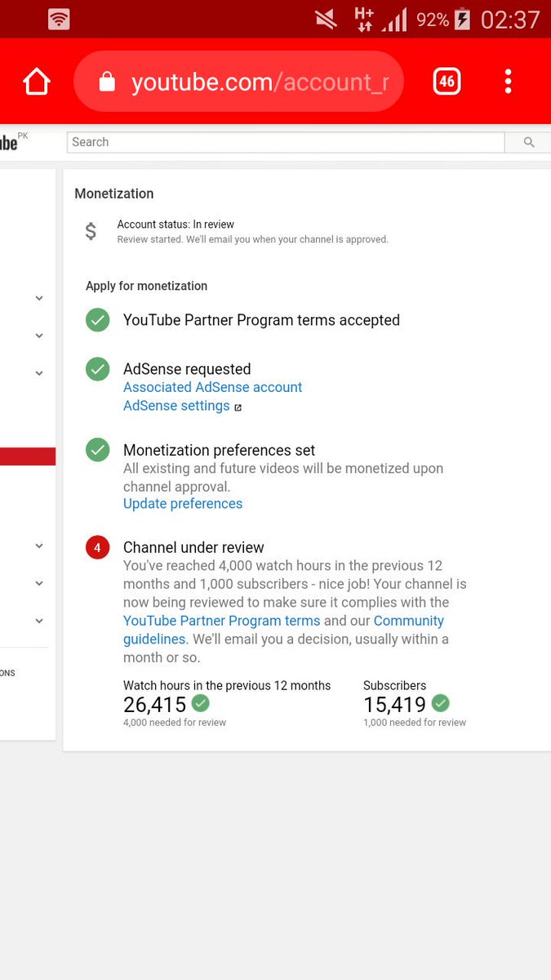Select the red highlighted sidebar item
The image size is (551, 980).
[28, 457]
